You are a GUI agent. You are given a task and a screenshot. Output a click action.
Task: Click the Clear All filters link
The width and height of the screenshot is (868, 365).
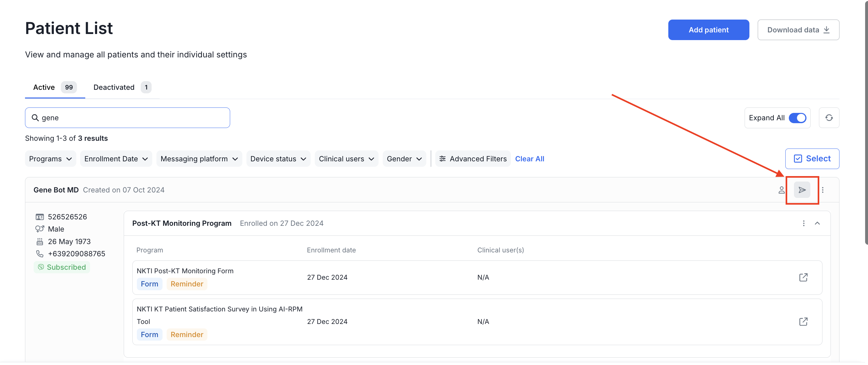coord(530,158)
